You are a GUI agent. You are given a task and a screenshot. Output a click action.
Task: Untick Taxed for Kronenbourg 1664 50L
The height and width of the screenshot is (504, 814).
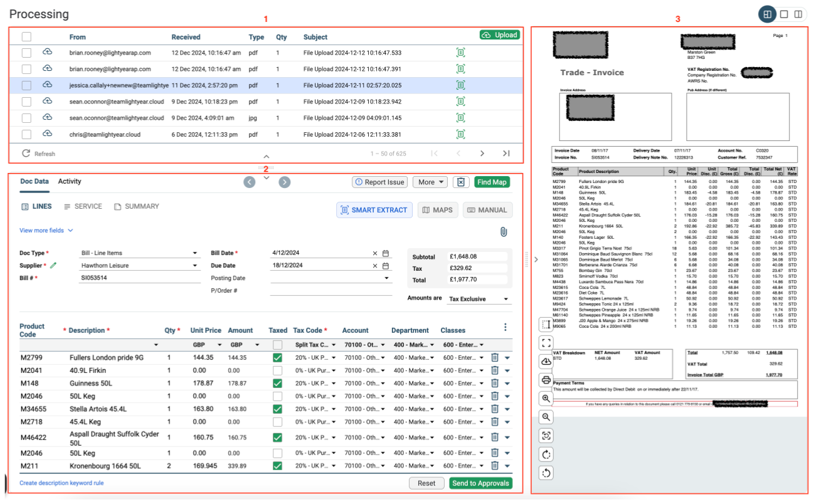[x=277, y=466]
